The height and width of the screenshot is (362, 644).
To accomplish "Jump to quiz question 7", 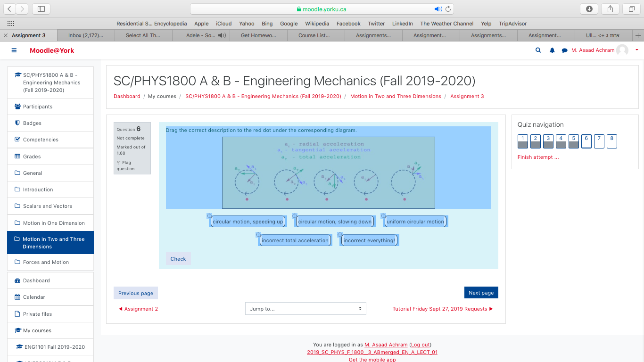I will tap(599, 141).
